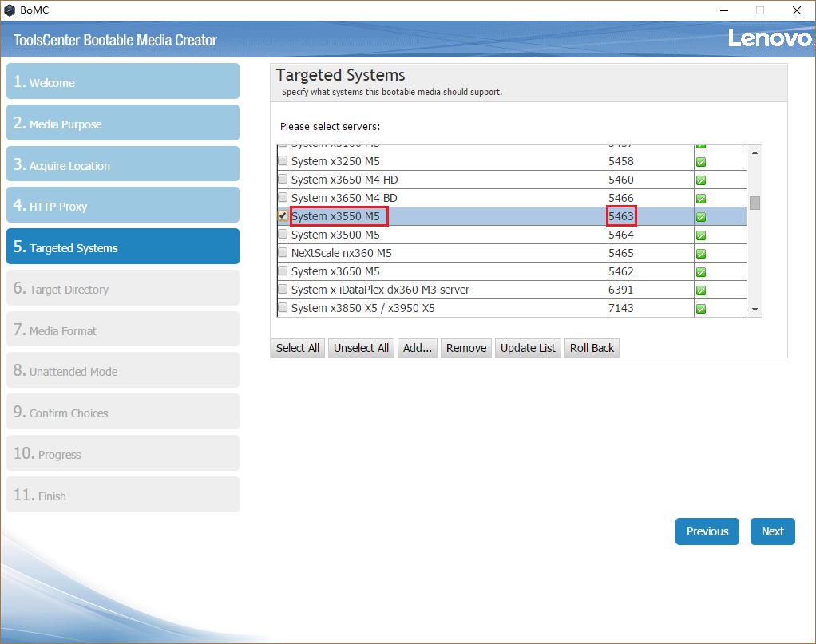Click green status icon for System x3250 M5
This screenshot has height=644, width=816.
(x=701, y=162)
